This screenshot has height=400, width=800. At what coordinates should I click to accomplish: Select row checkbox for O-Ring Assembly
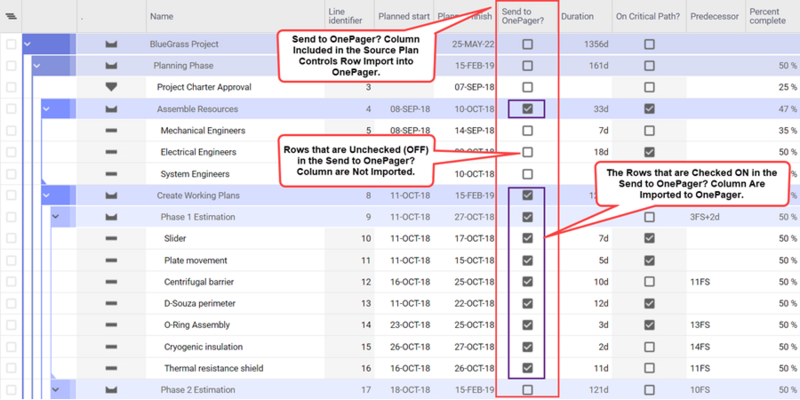[11, 325]
